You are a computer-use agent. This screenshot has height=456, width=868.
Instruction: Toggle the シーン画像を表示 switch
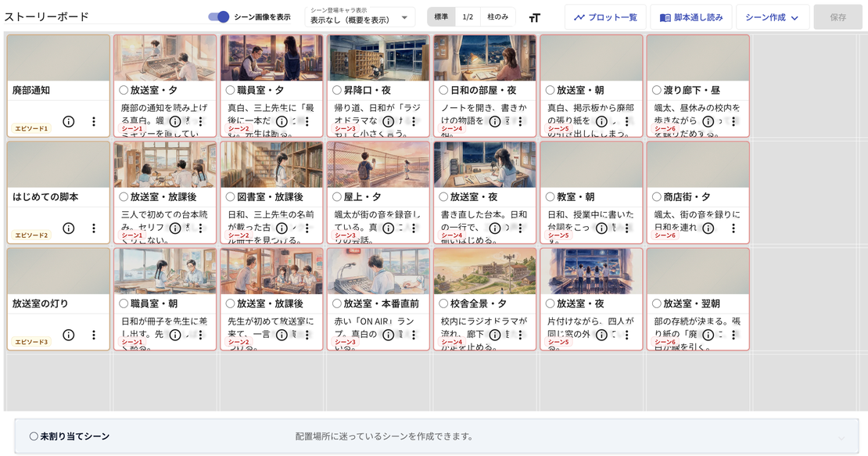click(219, 17)
